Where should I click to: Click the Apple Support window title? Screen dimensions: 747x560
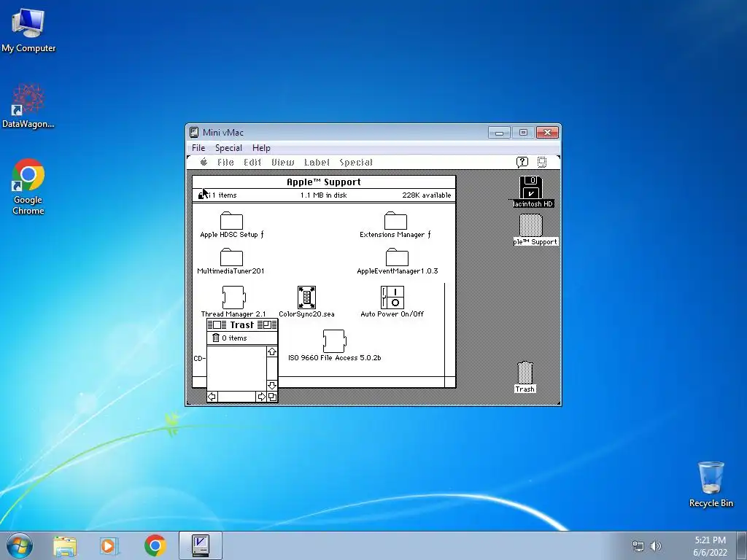coord(323,182)
